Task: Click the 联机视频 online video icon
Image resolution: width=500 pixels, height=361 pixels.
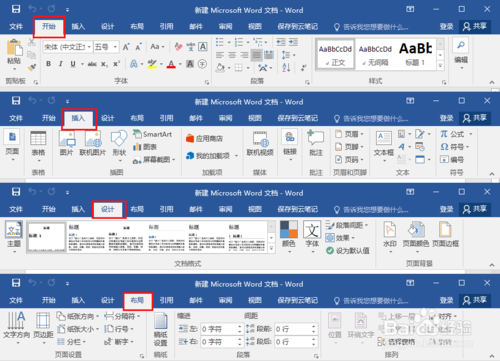Action: pyautogui.click(x=260, y=139)
